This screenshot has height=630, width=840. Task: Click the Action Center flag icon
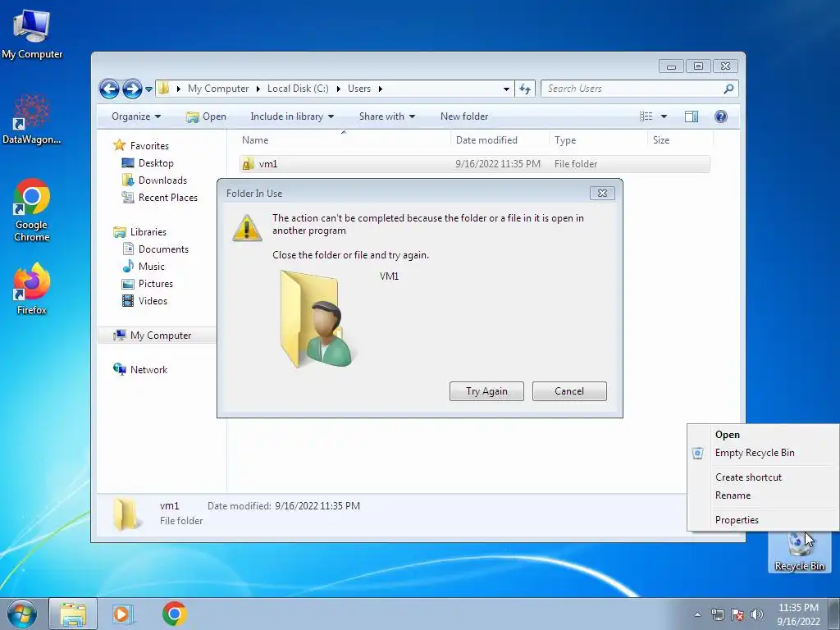pos(737,614)
